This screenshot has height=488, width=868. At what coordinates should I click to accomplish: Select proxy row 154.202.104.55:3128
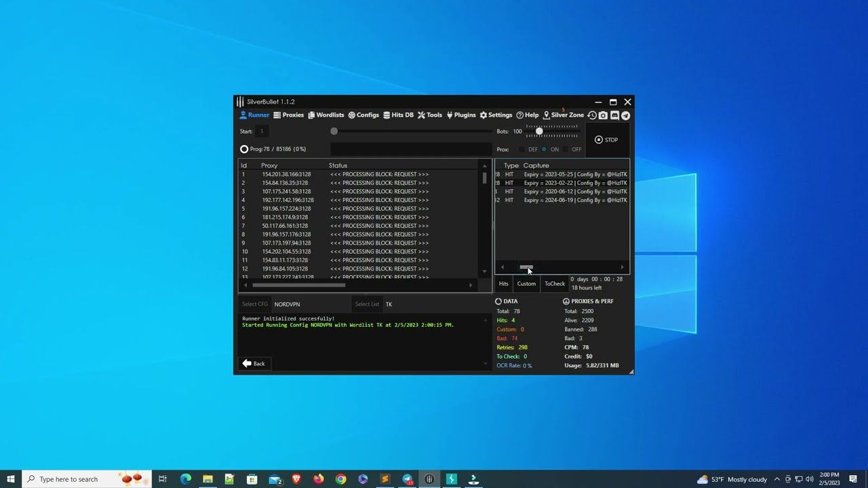point(359,251)
